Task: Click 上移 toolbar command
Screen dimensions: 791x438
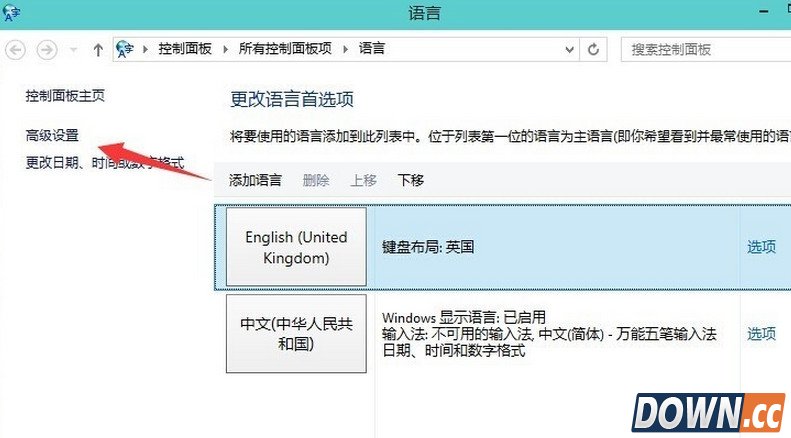Action: (x=364, y=180)
